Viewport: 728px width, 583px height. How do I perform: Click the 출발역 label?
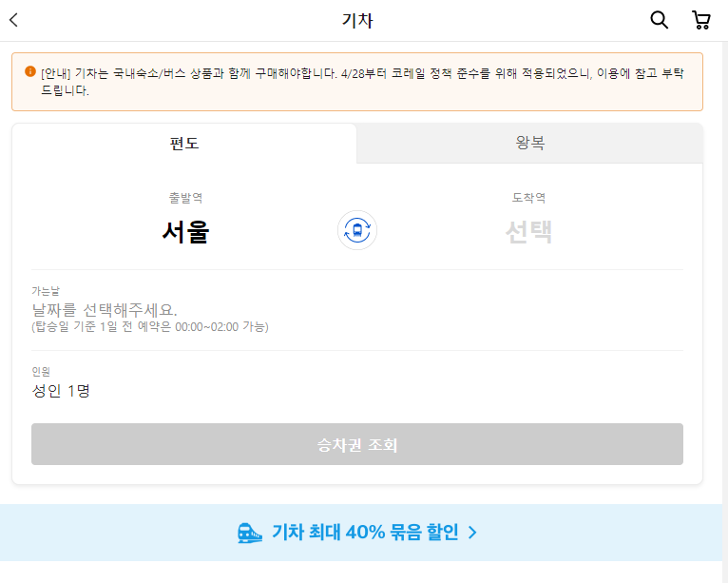click(185, 198)
